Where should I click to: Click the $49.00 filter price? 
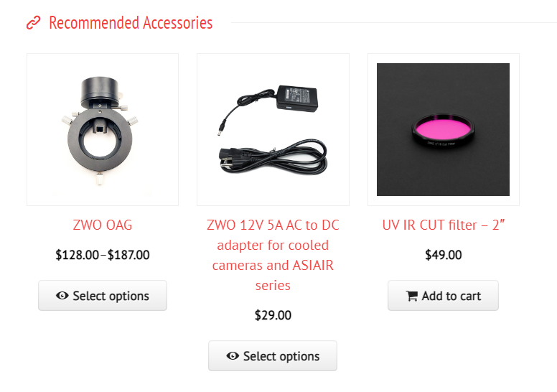pos(443,255)
